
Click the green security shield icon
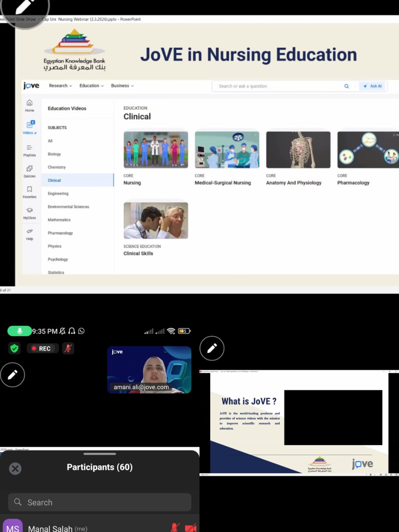point(15,348)
